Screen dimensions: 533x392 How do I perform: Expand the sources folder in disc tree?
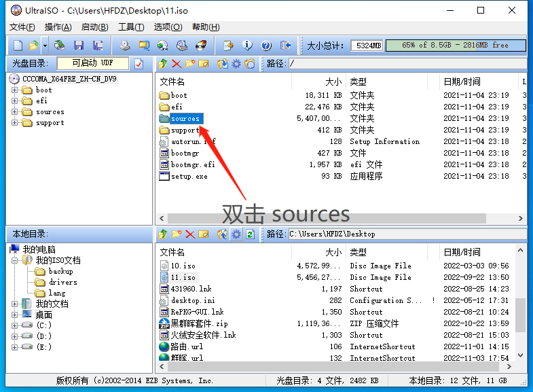click(x=14, y=112)
